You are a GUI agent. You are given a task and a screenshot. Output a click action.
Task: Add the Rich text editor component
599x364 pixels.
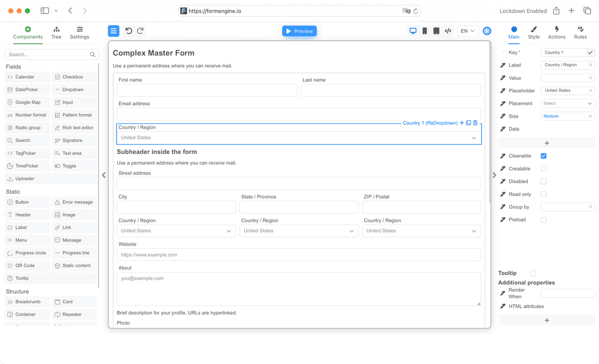coord(74,128)
